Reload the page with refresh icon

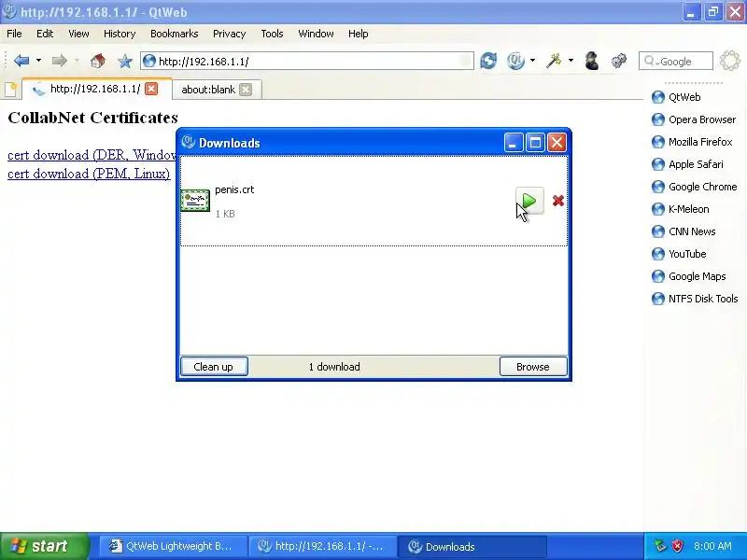488,61
